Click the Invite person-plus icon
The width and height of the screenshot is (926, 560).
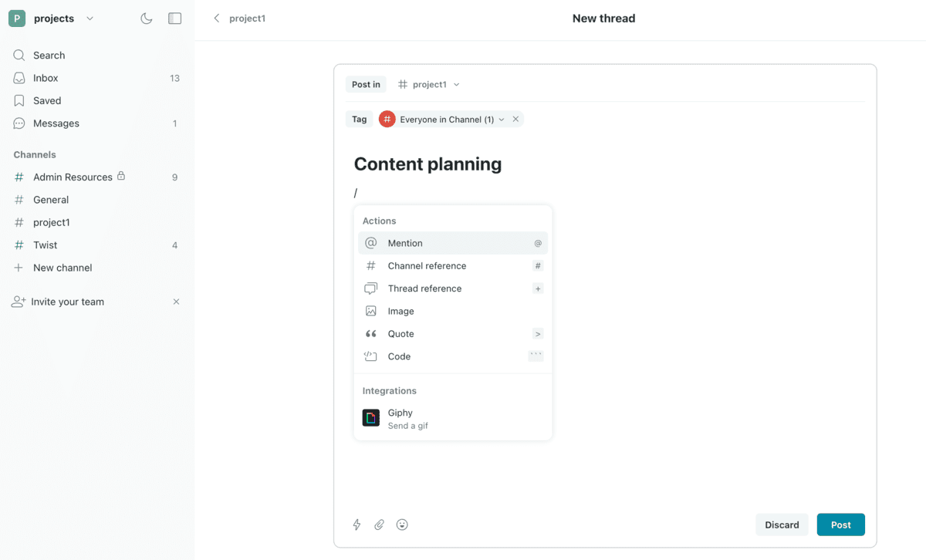(19, 302)
